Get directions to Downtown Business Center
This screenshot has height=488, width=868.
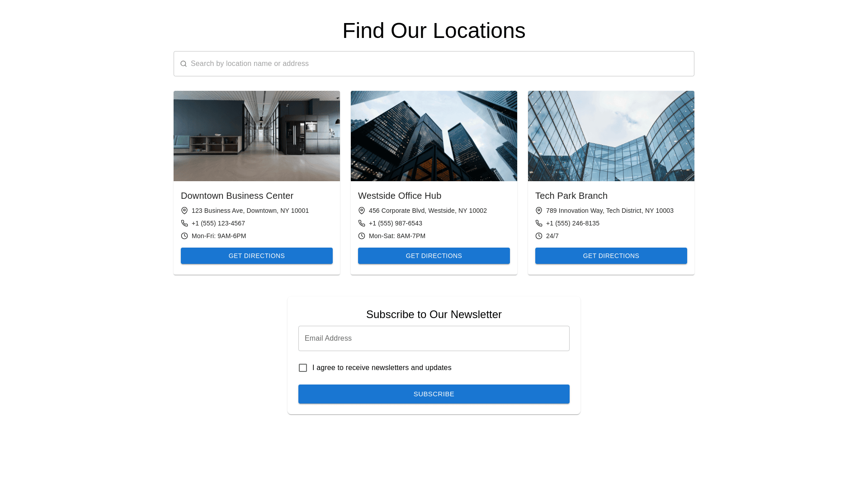257,256
